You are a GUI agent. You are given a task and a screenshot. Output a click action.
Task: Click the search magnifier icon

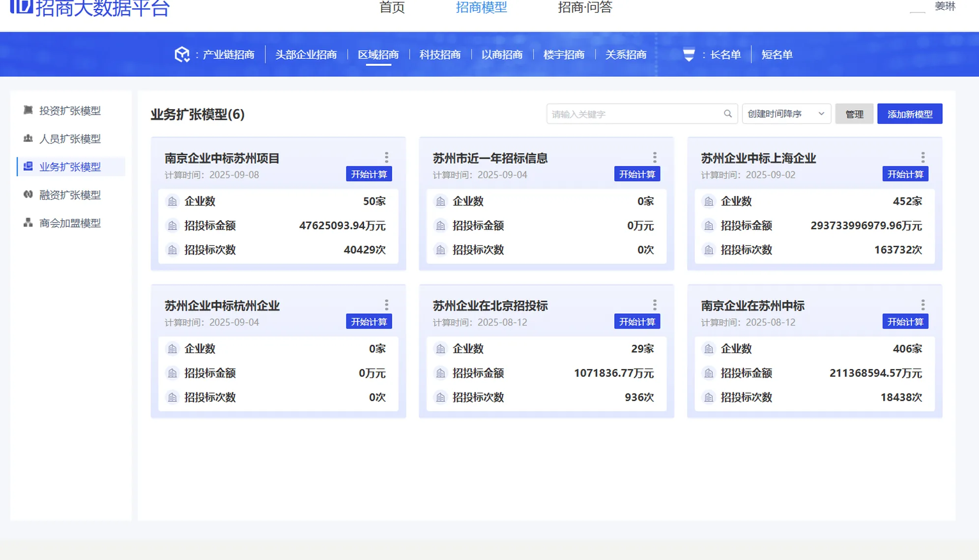tap(728, 114)
